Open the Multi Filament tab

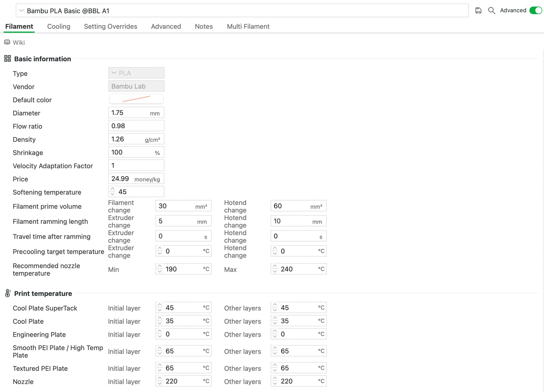pyautogui.click(x=248, y=26)
